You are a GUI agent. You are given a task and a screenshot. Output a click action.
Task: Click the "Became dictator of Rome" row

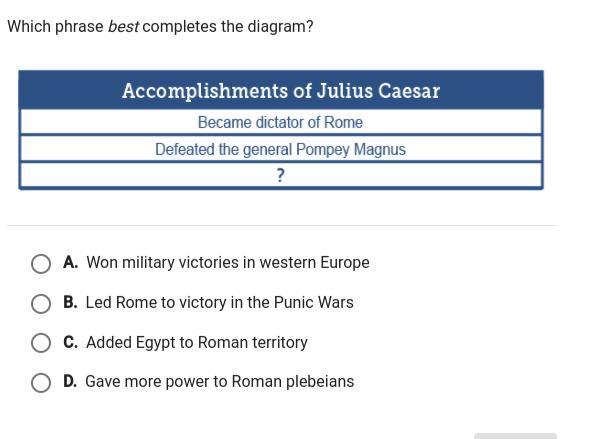281,122
